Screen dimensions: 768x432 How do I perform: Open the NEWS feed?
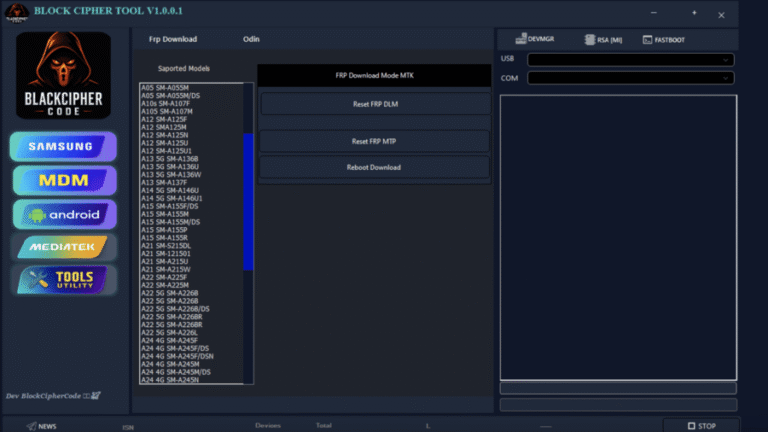[42, 426]
